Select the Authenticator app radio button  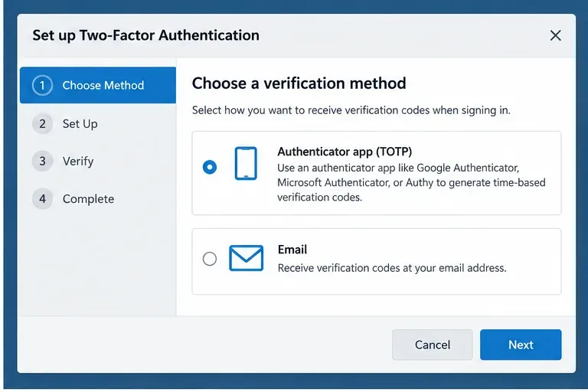210,167
